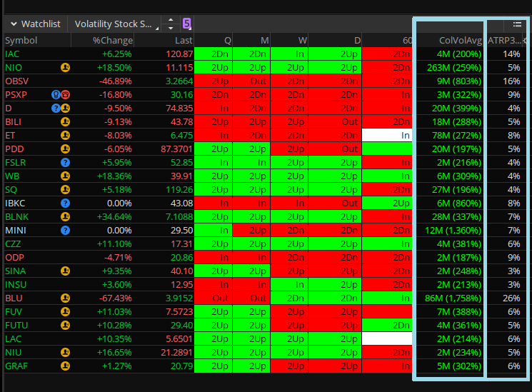Click the yellow person icon beside ET
The image size is (532, 392).
(65, 136)
